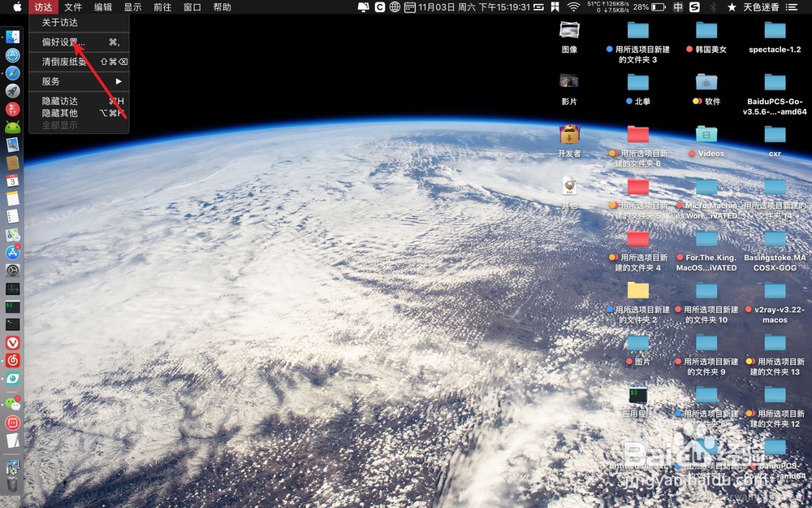
Task: Open Calendar showing 3 in Dock
Action: pos(12,181)
